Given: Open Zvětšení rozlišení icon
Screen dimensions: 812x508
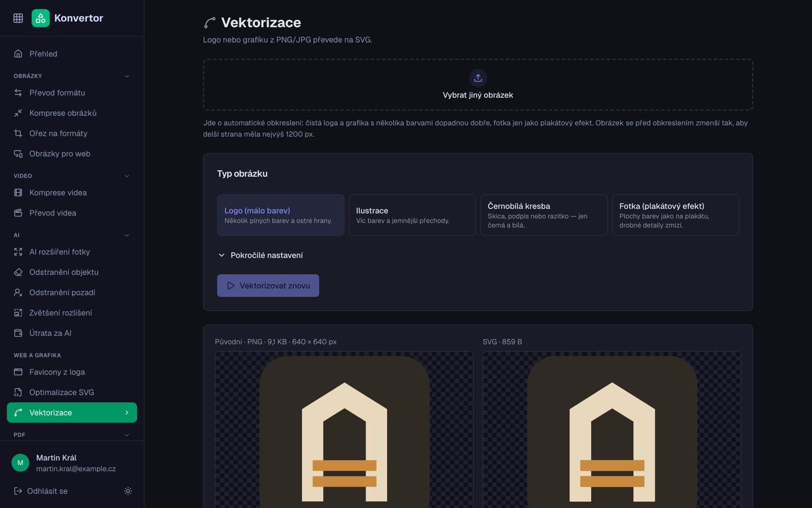Looking at the screenshot, I should point(18,313).
